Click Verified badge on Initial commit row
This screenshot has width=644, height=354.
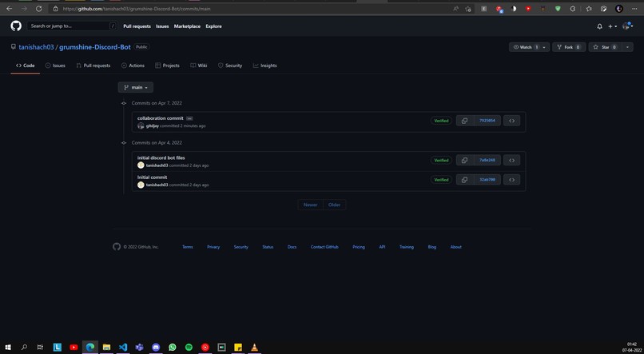pos(441,180)
